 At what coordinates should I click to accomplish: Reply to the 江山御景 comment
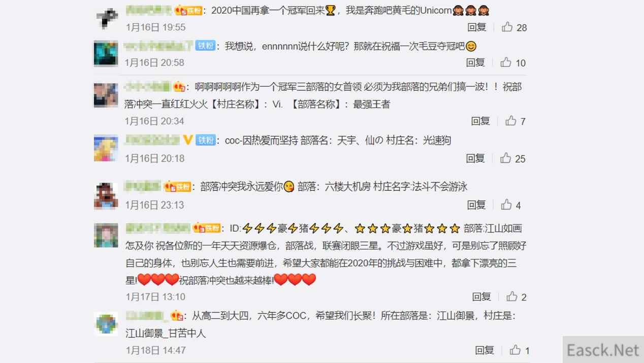(485, 350)
